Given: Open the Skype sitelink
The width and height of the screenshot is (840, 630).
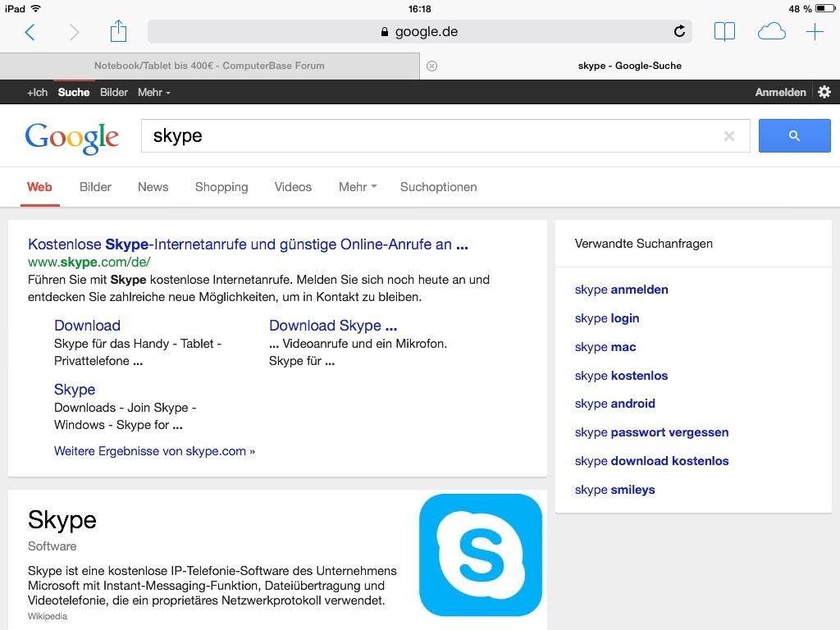Looking at the screenshot, I should 75,390.
